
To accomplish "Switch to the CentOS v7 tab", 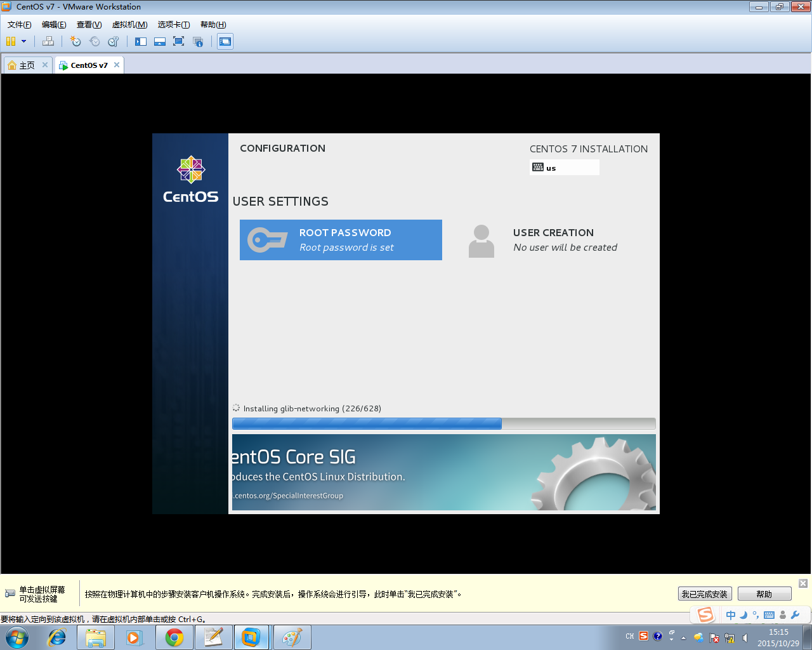I will [x=89, y=65].
